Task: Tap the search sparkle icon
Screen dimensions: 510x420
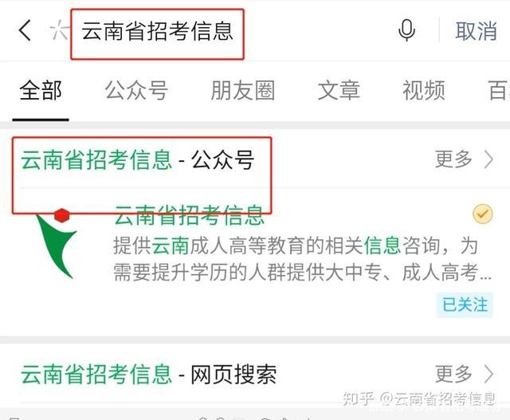Action: point(60,30)
